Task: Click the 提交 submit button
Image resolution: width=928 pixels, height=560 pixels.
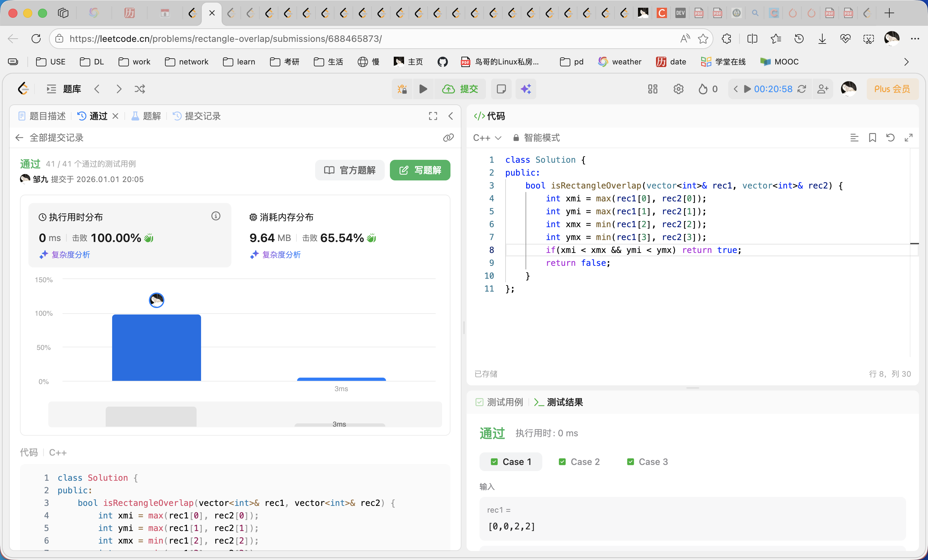Action: tap(460, 89)
